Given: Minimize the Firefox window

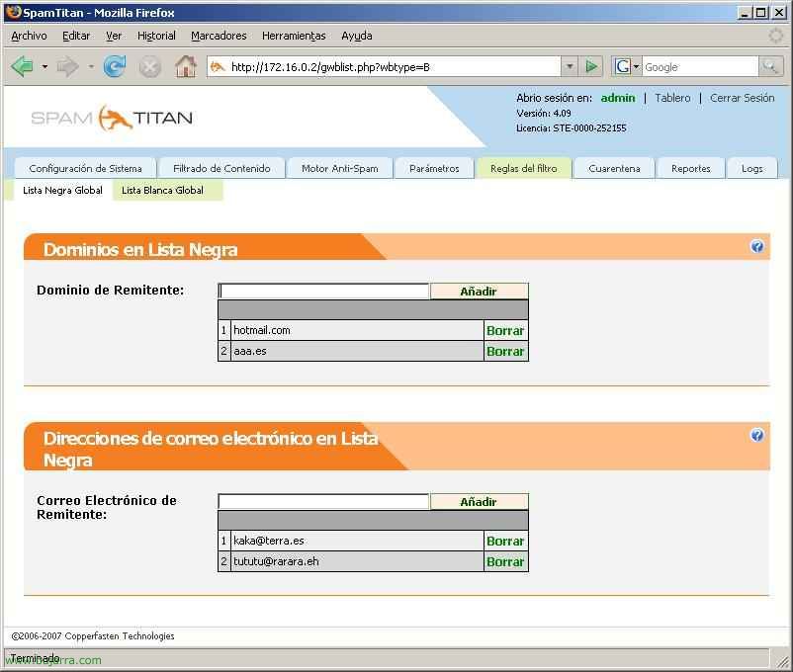Looking at the screenshot, I should [744, 13].
